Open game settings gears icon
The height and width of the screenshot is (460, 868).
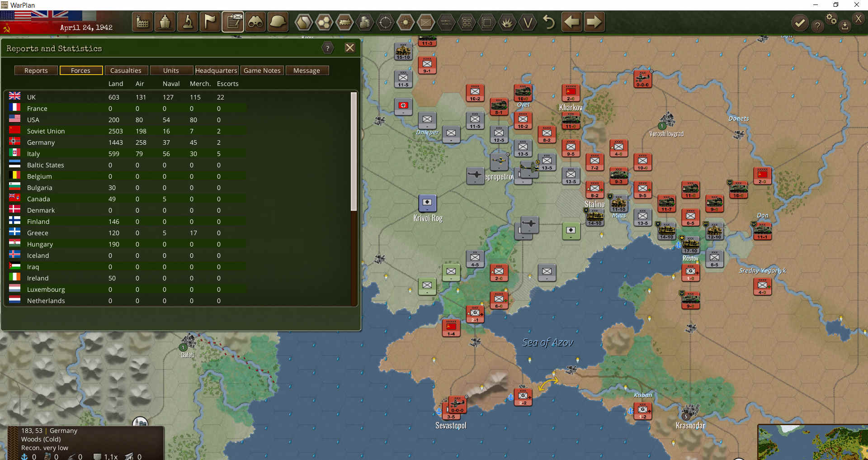point(831,19)
